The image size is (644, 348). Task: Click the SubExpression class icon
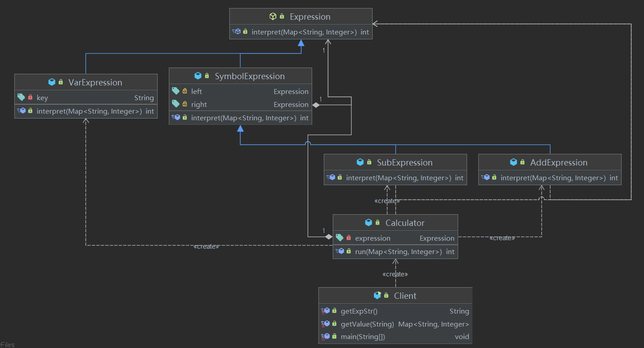pyautogui.click(x=360, y=162)
